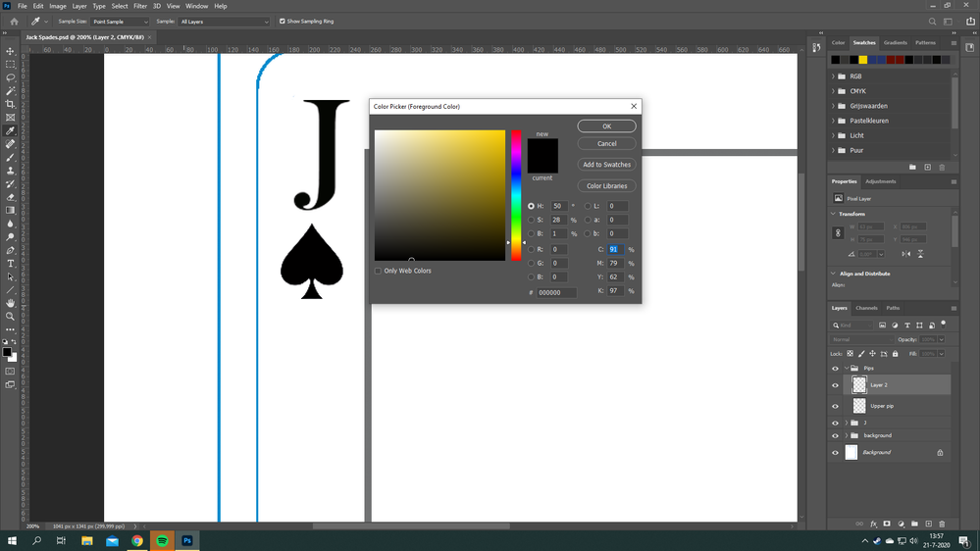Expand the CMYK swatch group
The height and width of the screenshot is (551, 980).
pos(833,91)
